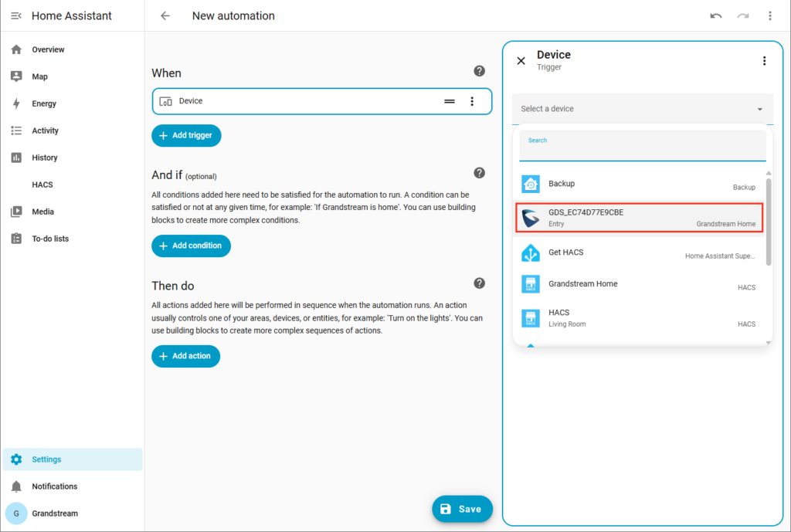Click the Settings gear icon

(16, 459)
